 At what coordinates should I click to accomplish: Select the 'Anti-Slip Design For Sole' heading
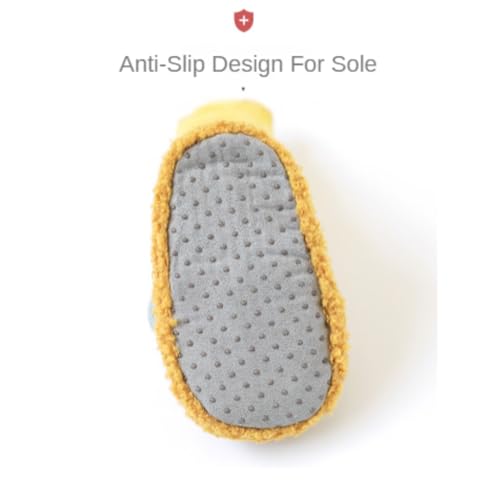point(248,64)
